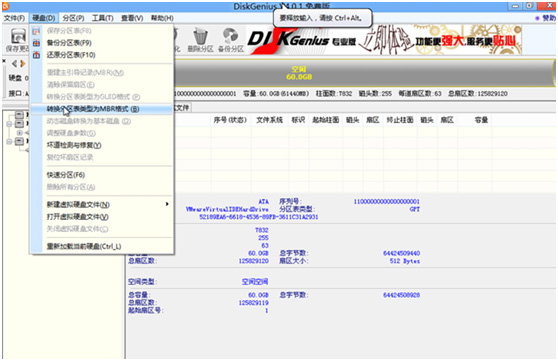Screen dimensions: 558x361
Task: Click the orange forward navigation arrow
Action: [x=23, y=64]
